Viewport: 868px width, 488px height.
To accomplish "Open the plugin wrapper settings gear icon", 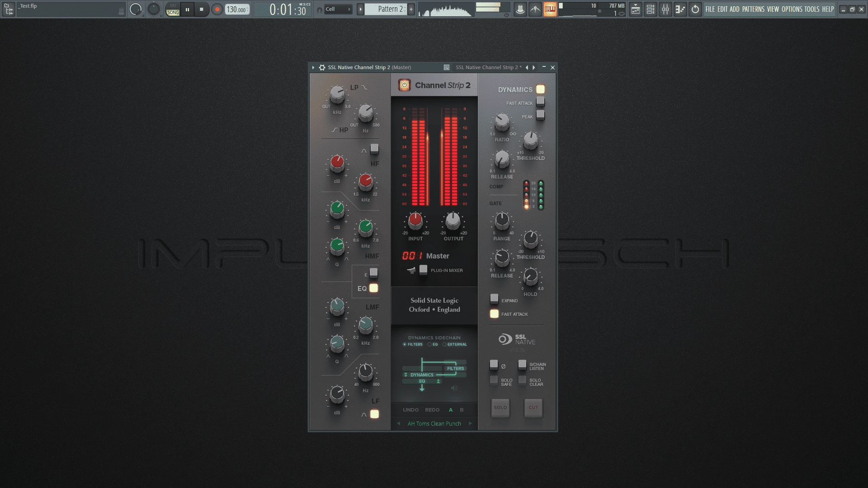I will (322, 67).
